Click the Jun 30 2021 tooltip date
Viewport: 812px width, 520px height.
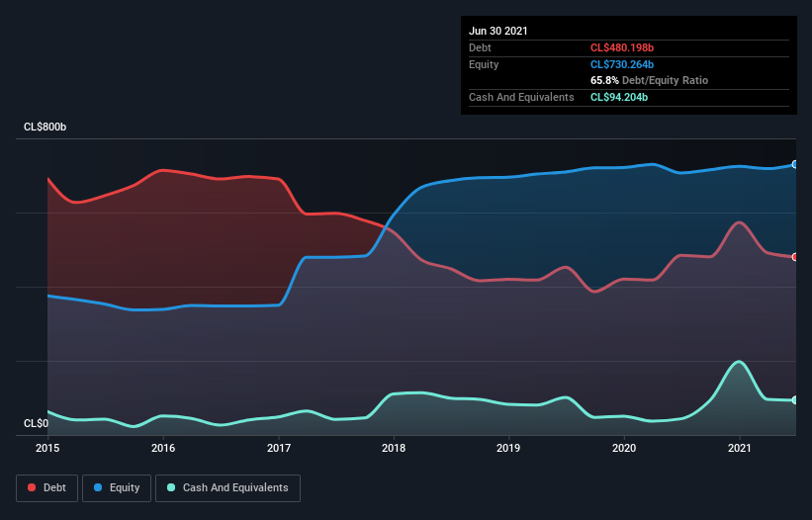[498, 31]
